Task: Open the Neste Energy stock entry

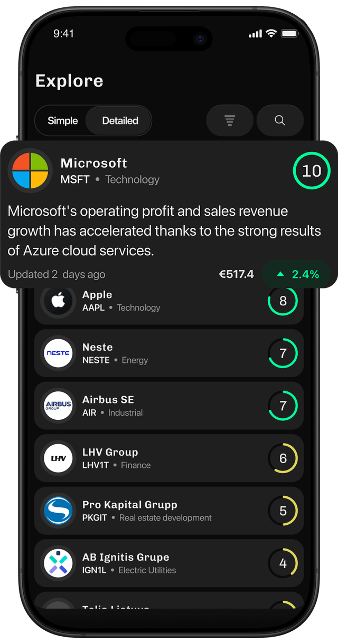Action: coord(169,353)
